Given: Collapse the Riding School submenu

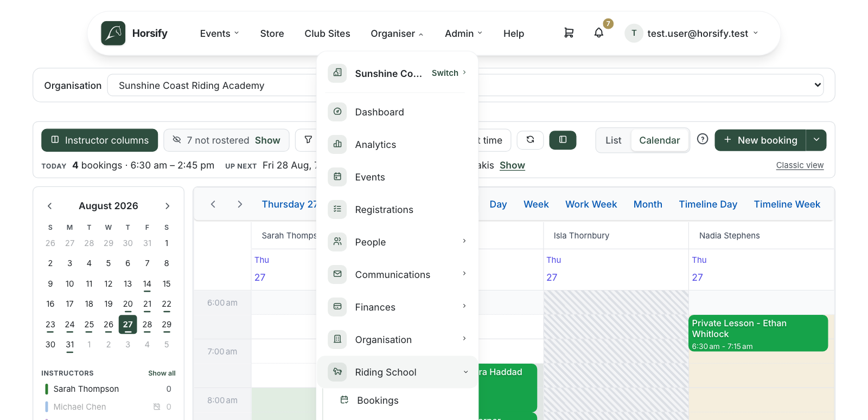Looking at the screenshot, I should [465, 372].
